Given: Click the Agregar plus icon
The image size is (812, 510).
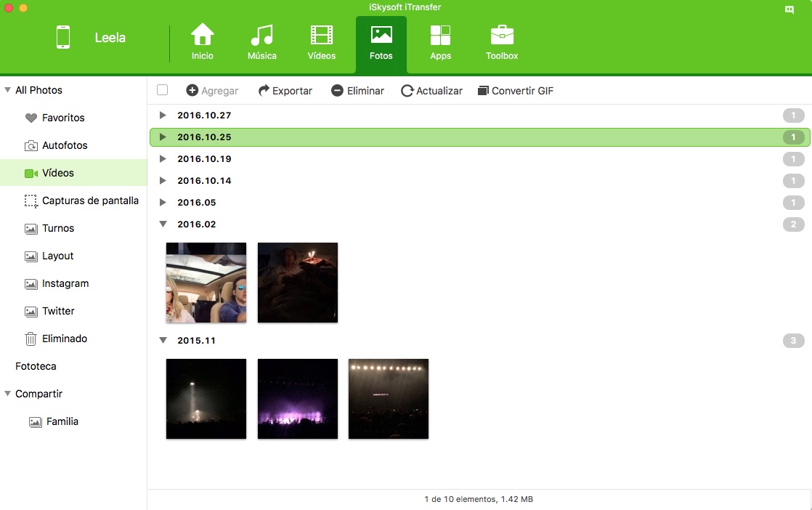Looking at the screenshot, I should [192, 90].
